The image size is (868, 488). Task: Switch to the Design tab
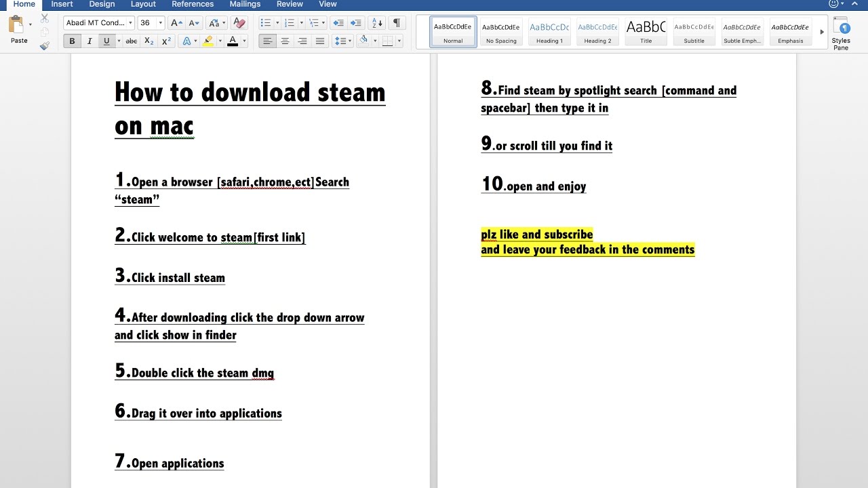coord(102,4)
